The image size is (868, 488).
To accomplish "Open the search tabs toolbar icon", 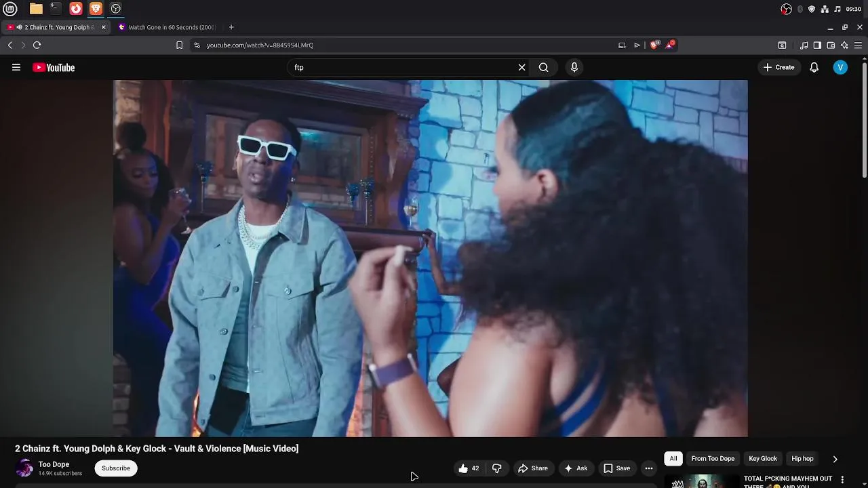I will [782, 45].
